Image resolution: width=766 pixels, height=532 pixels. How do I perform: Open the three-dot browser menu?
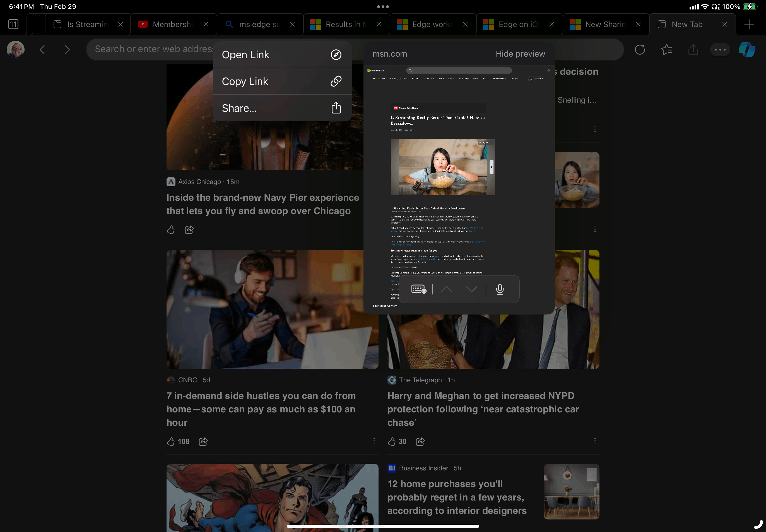[720, 50]
